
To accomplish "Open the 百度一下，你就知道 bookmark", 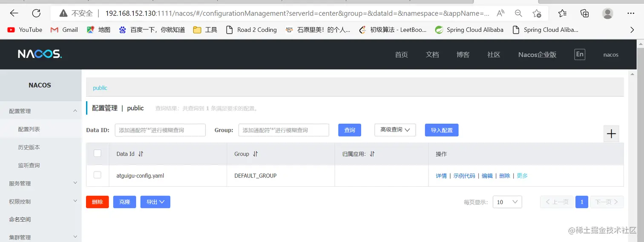I will tap(152, 30).
